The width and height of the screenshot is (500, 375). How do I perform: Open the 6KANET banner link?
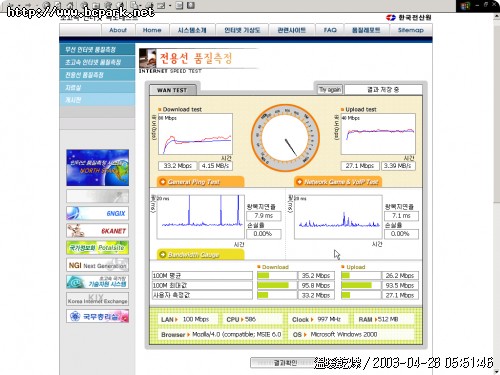(x=97, y=231)
